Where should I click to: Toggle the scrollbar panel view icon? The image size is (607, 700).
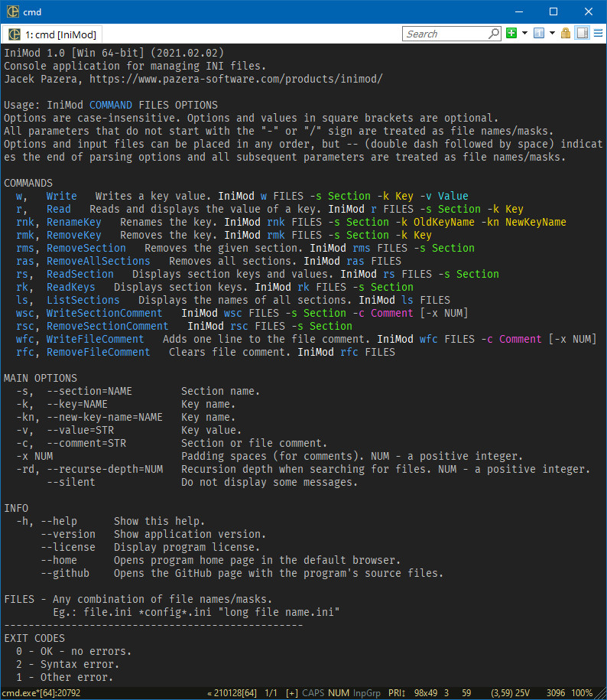(x=582, y=34)
